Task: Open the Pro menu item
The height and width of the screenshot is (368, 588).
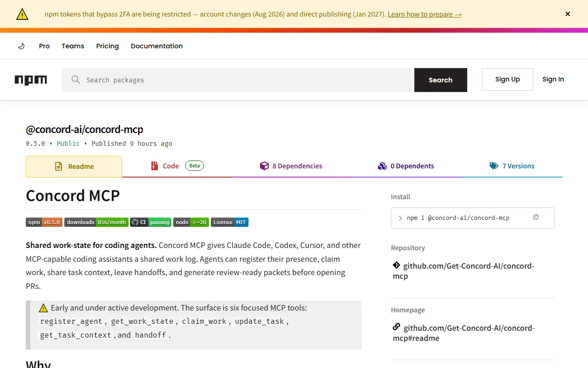Action: pos(44,46)
